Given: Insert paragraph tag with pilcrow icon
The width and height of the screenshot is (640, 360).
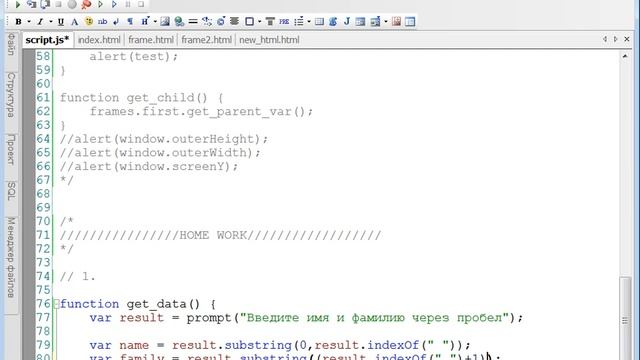Looking at the screenshot, I should [x=130, y=22].
